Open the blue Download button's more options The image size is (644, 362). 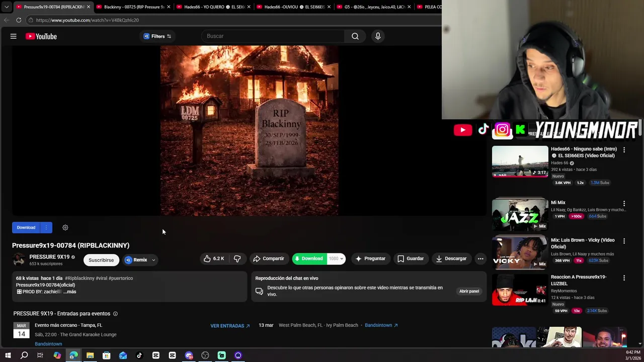pyautogui.click(x=46, y=228)
